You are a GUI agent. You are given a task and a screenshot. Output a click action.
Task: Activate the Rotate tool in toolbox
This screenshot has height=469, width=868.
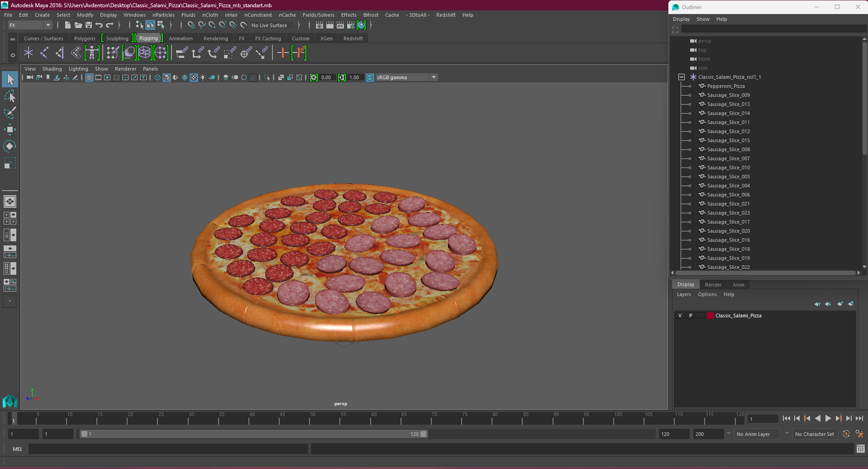click(x=10, y=146)
